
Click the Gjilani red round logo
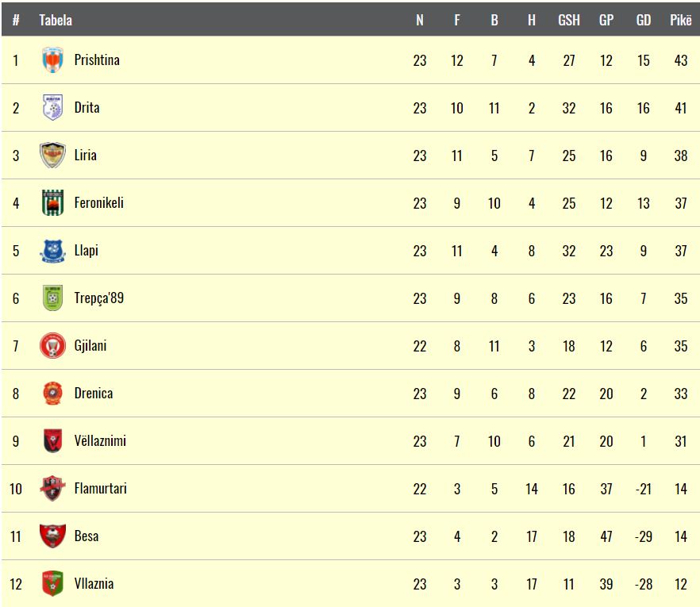pyautogui.click(x=52, y=345)
